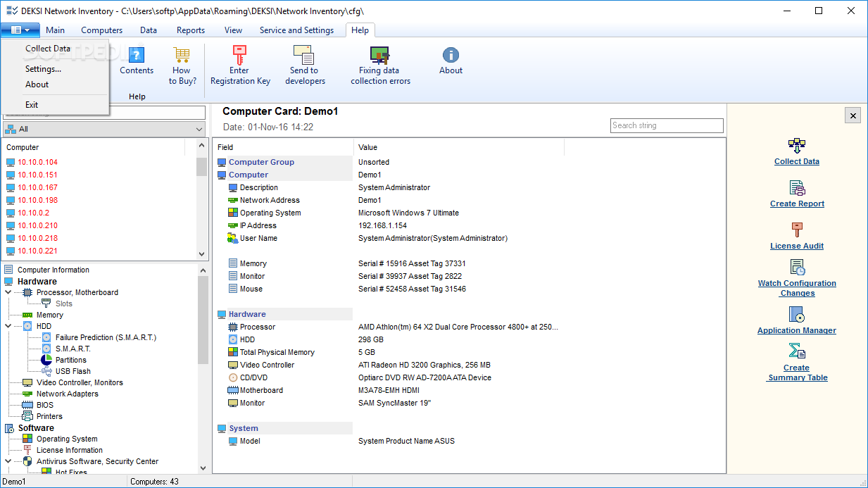Viewport: 868px width, 488px height.
Task: Collapse Antivirus Software, Security Center node
Action: [x=8, y=461]
